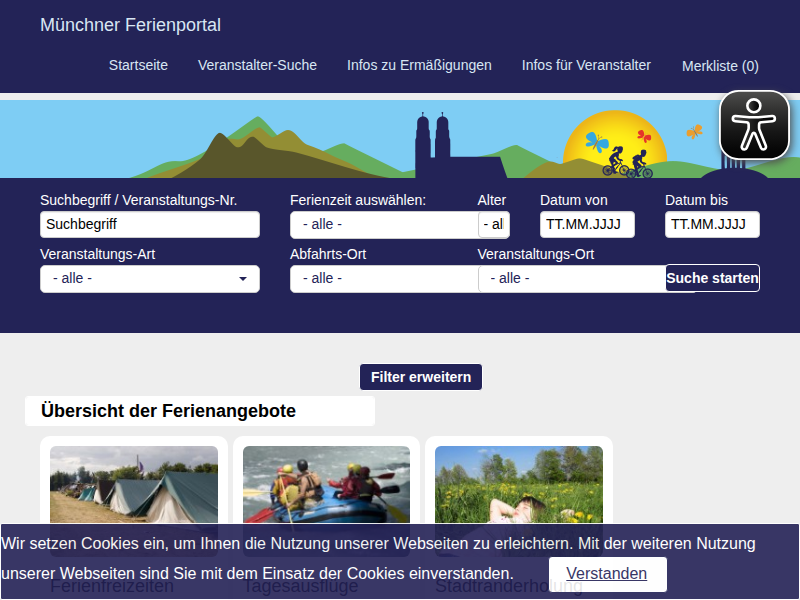800x600 pixels.
Task: Expand the Alter selection list
Action: click(x=495, y=224)
